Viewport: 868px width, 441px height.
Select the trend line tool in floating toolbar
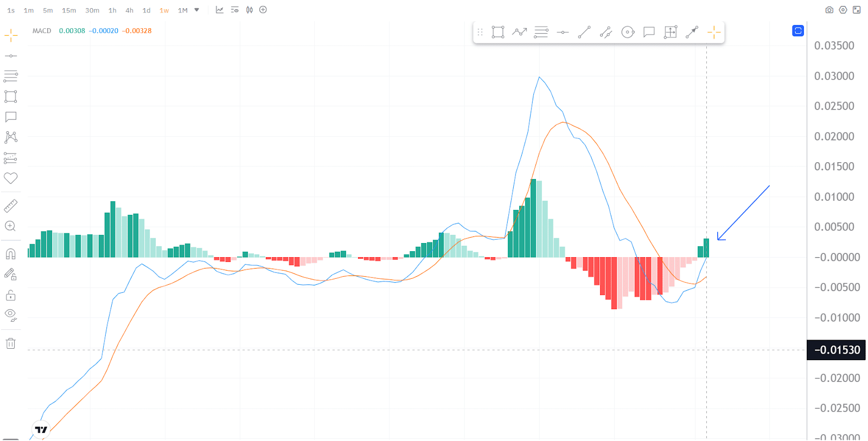coord(584,32)
